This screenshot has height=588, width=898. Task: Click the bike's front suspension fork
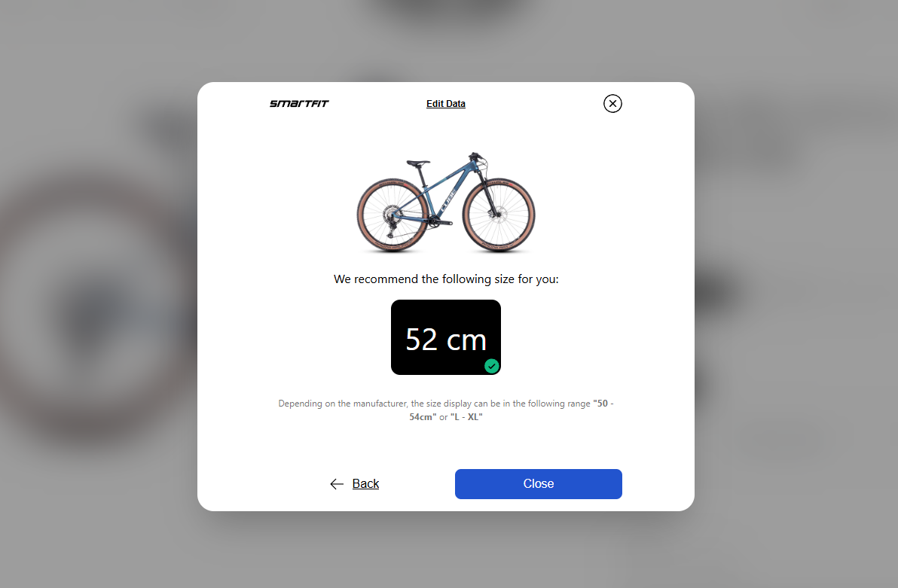click(x=488, y=192)
